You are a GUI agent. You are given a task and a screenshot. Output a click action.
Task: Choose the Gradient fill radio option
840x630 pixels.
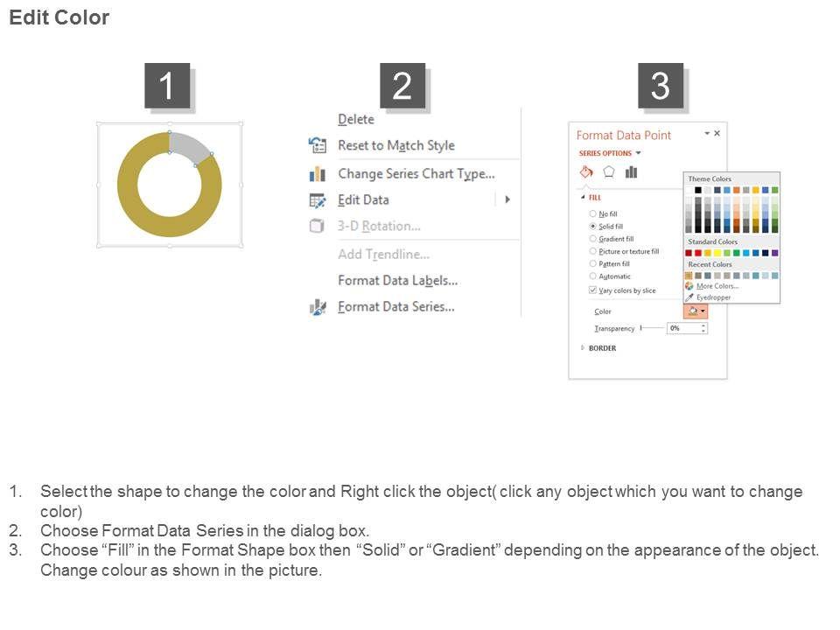pos(592,239)
